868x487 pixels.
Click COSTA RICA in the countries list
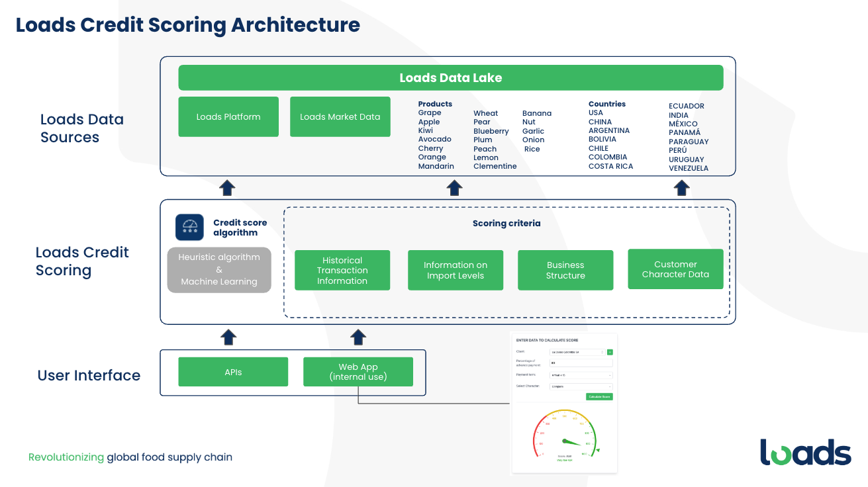pyautogui.click(x=610, y=166)
